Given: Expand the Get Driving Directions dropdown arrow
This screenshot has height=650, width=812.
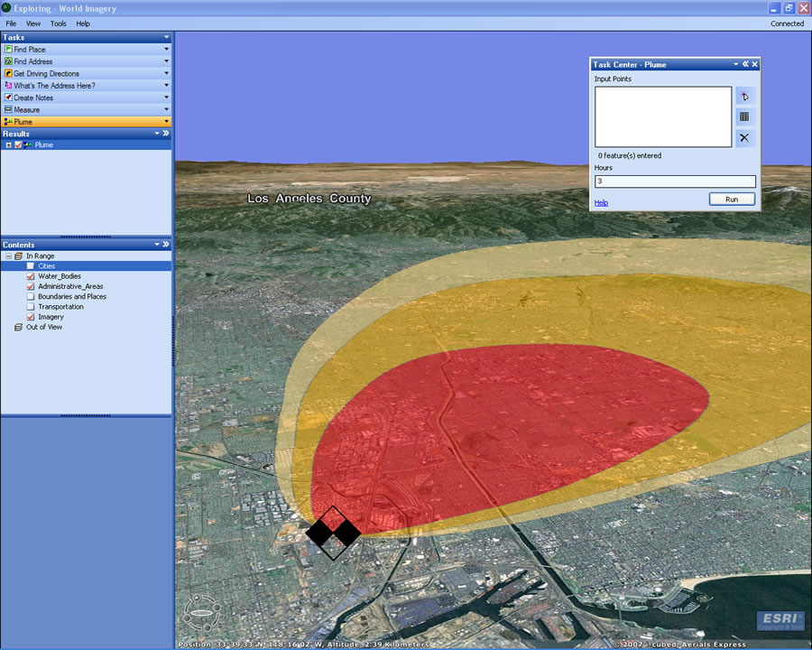Looking at the screenshot, I should [x=166, y=74].
